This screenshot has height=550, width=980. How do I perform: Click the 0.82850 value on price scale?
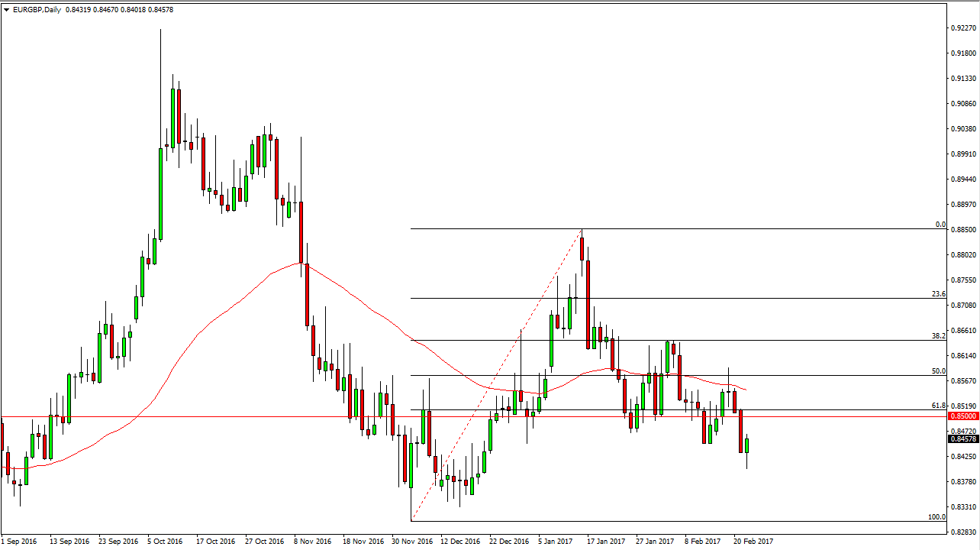[x=962, y=532]
